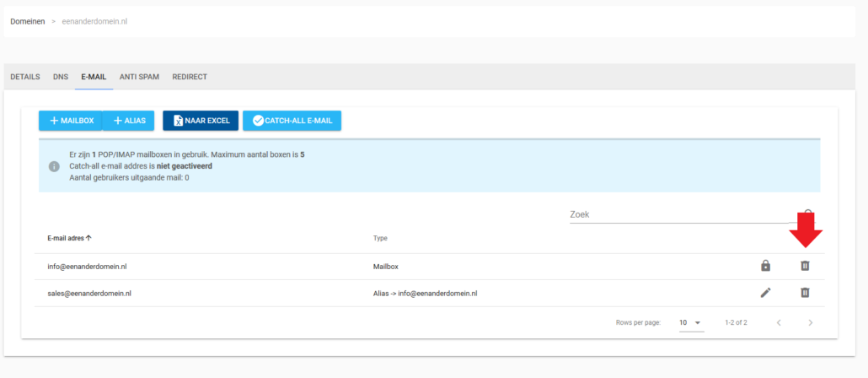Image resolution: width=868 pixels, height=378 pixels.
Task: Sort by the E-mail adres column arrow
Action: (89, 238)
